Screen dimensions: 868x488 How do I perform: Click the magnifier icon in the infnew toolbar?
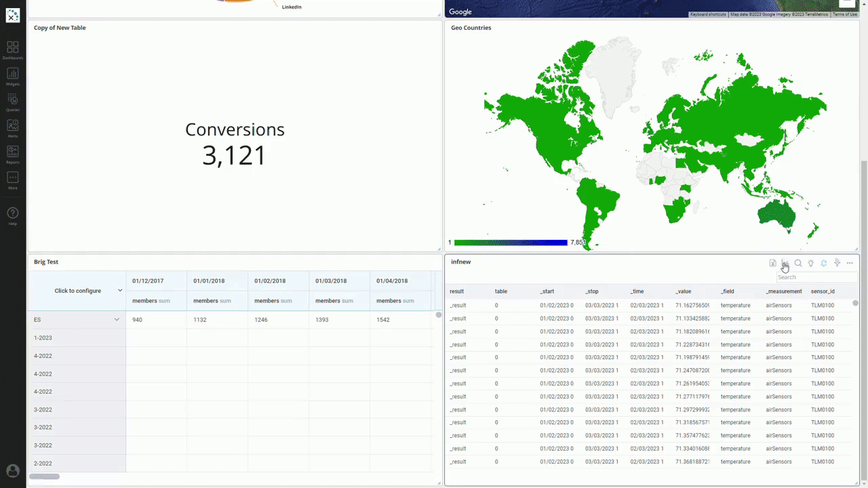click(x=798, y=263)
